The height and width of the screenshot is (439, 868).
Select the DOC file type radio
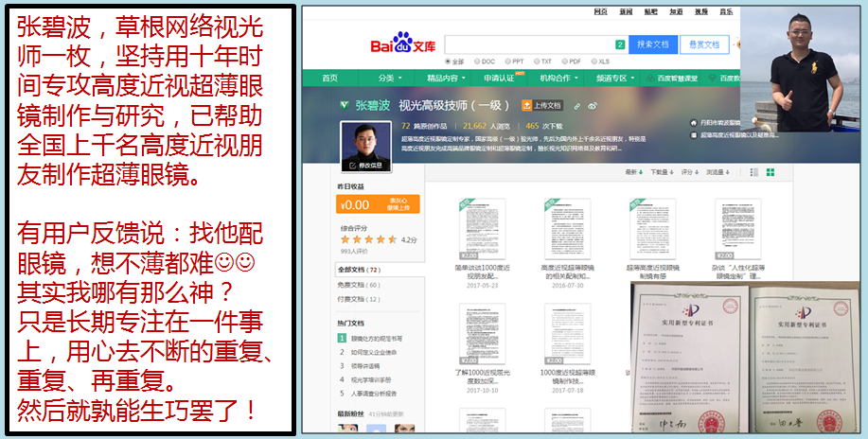point(477,61)
